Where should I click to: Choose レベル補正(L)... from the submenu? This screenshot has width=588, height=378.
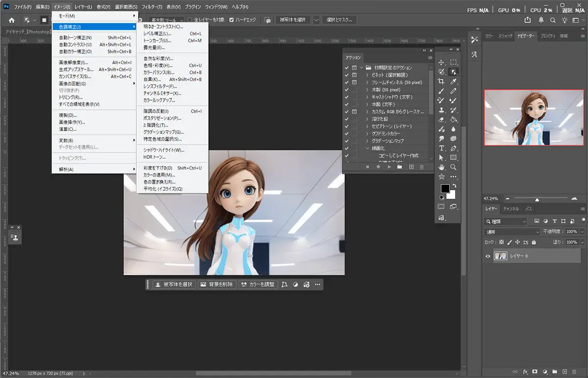(157, 34)
